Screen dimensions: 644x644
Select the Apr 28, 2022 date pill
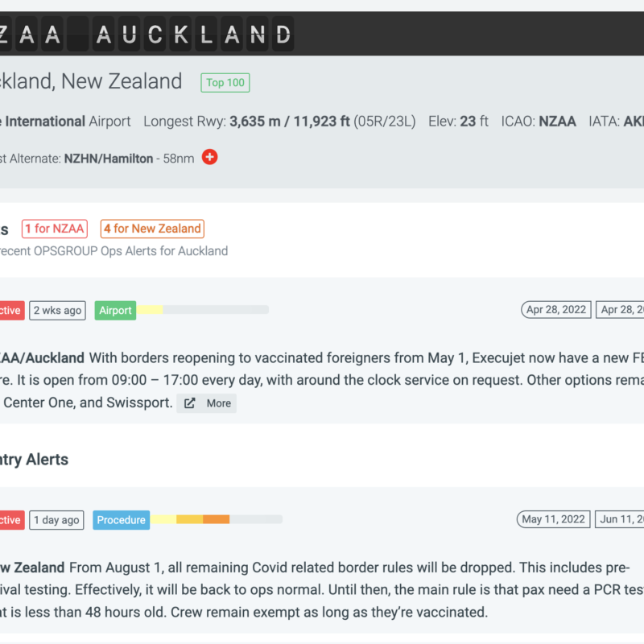click(x=556, y=310)
